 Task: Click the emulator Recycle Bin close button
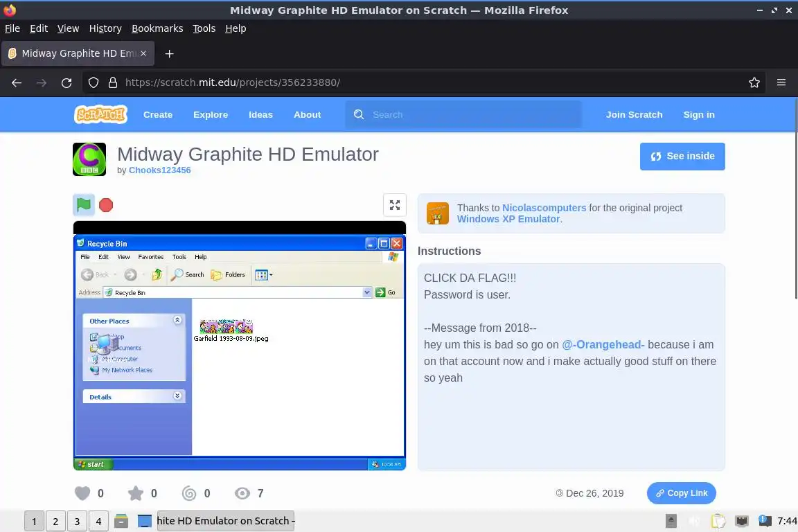[397, 243]
